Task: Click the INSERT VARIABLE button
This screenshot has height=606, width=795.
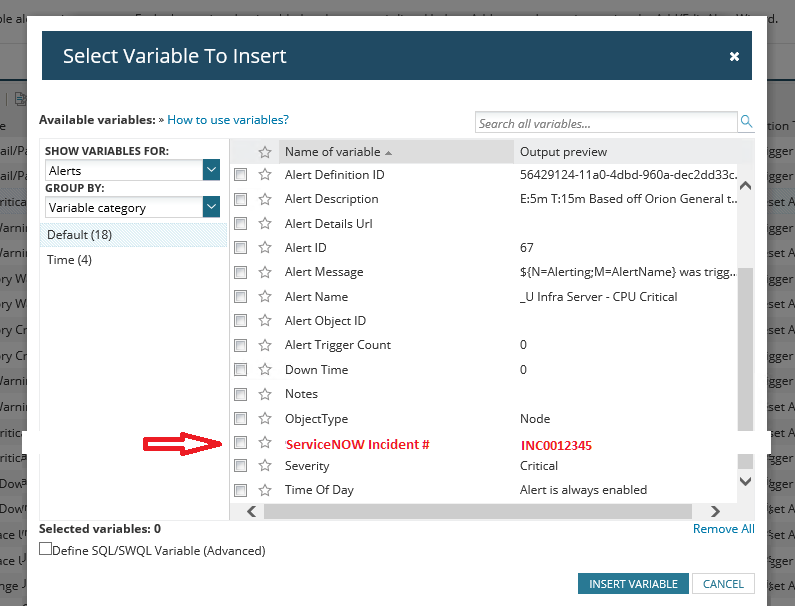Action: [x=633, y=584]
